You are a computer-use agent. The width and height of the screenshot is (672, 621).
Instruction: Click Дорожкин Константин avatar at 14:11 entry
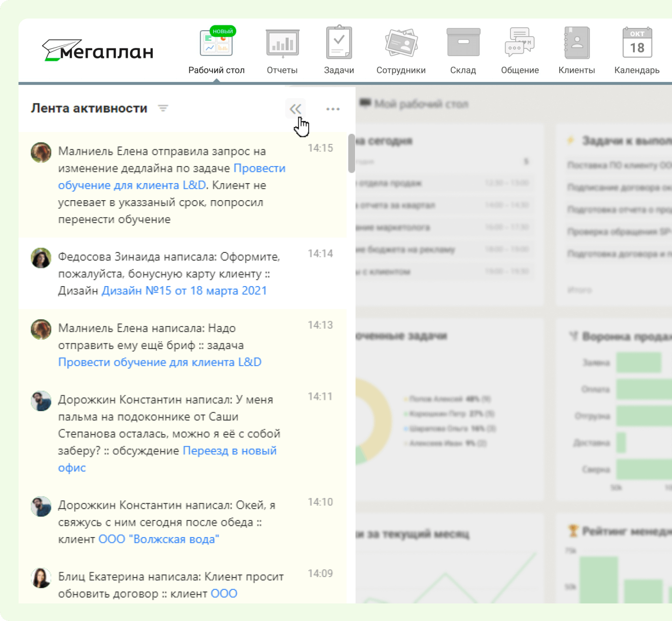[41, 401]
